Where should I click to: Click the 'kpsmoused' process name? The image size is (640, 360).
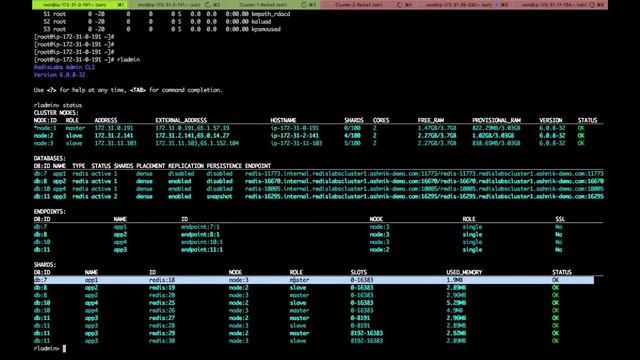click(266, 29)
